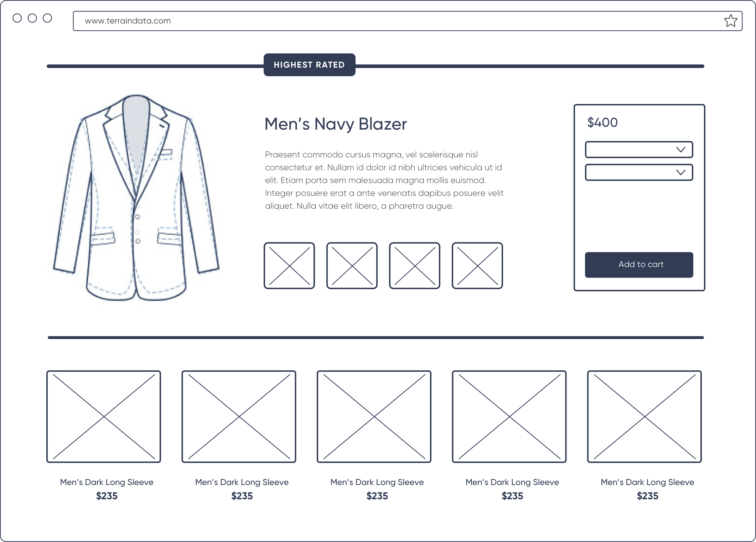Click the www.terraindata.com address bar
The width and height of the screenshot is (756, 542).
click(x=392, y=21)
